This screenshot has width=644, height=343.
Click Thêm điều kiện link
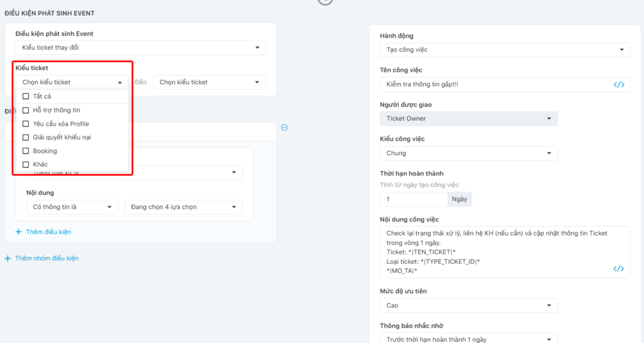(48, 232)
